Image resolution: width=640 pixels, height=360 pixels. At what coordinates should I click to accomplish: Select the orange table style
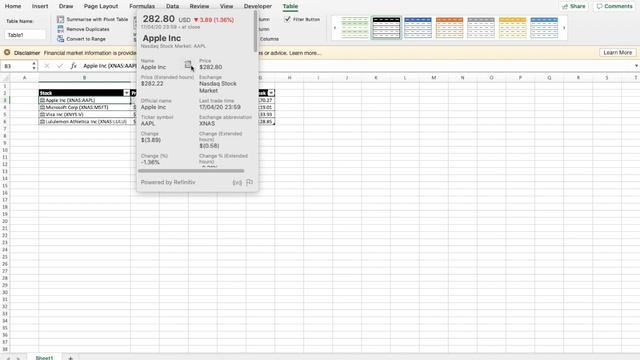449,28
